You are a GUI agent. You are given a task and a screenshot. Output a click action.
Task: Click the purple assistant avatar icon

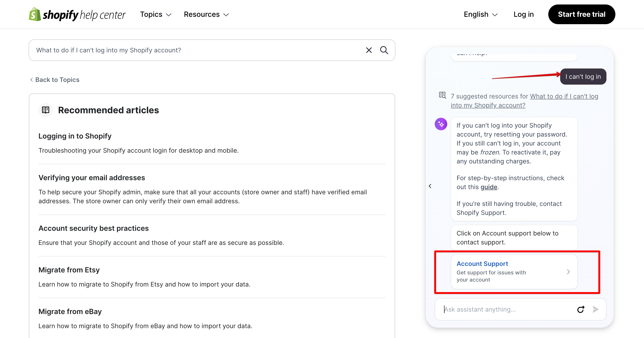click(441, 124)
